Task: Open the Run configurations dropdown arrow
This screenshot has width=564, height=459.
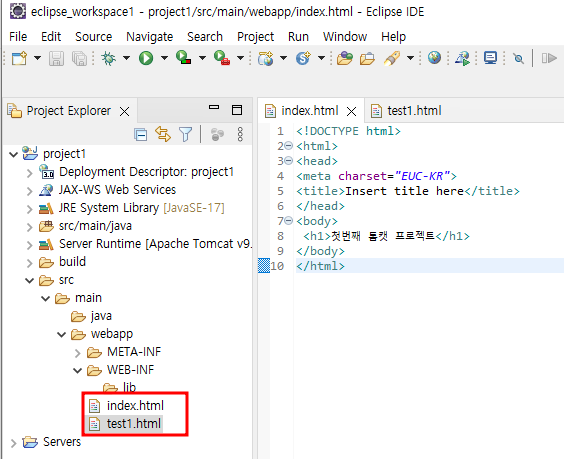Action: click(x=164, y=58)
